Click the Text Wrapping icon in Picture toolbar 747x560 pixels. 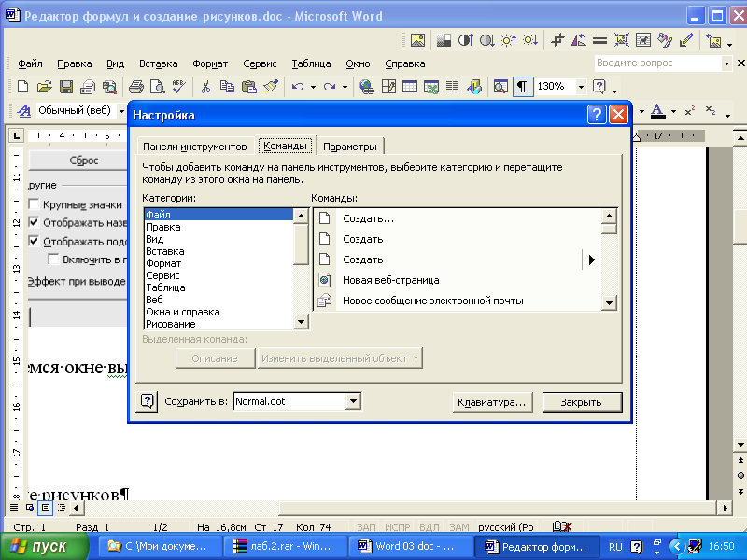(642, 40)
